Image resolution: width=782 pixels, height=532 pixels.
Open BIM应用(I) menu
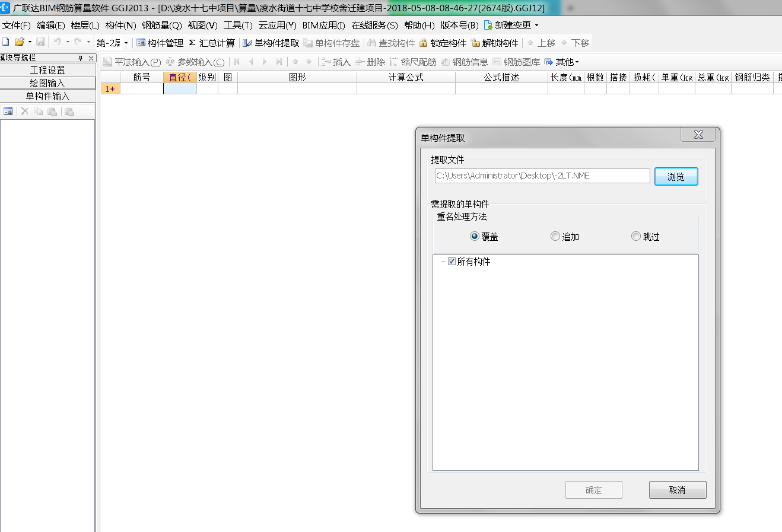click(x=323, y=26)
